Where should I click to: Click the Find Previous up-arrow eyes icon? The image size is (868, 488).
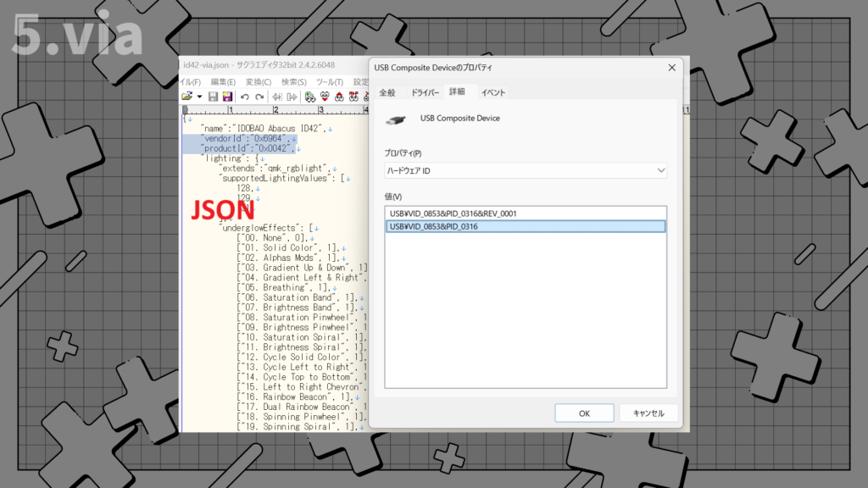tap(338, 97)
